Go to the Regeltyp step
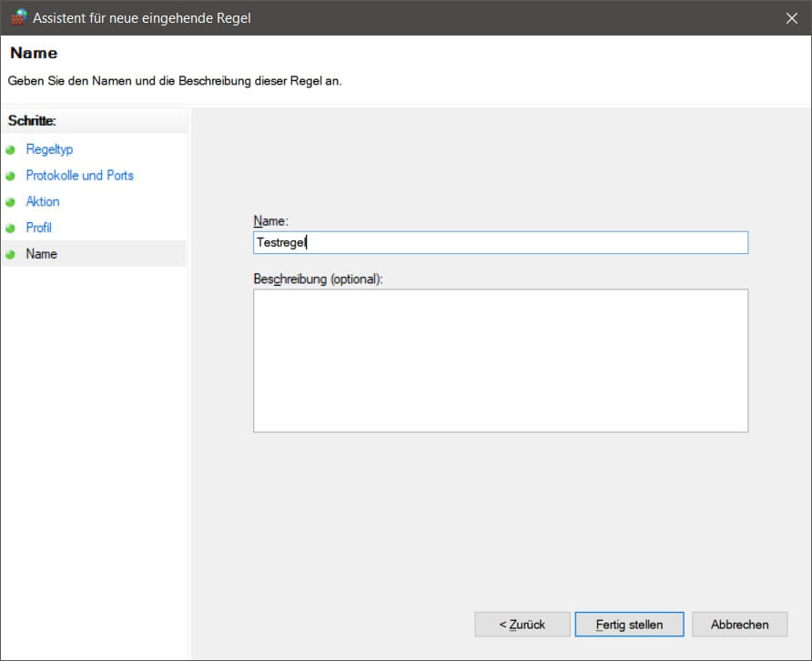This screenshot has width=812, height=661. (x=49, y=149)
